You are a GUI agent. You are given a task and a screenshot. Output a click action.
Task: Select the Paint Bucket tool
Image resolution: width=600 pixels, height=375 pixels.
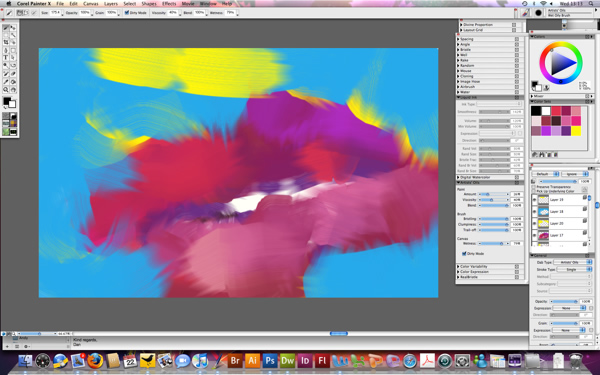pos(13,82)
